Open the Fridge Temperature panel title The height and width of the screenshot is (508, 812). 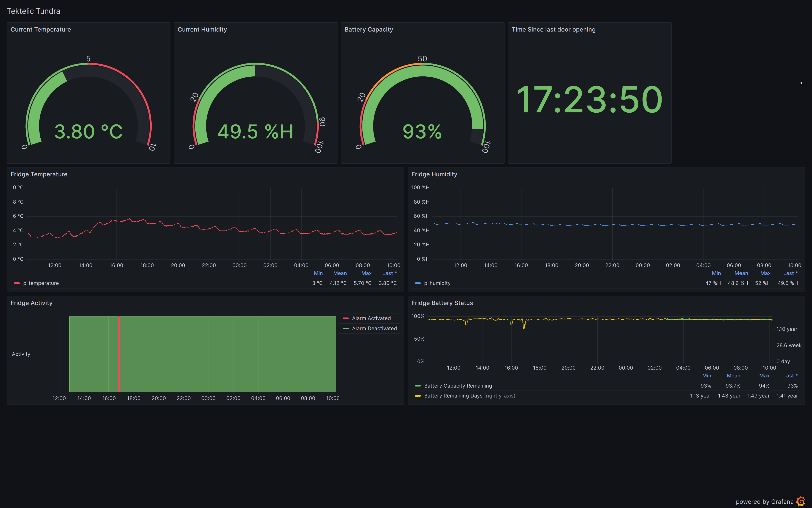pos(39,174)
